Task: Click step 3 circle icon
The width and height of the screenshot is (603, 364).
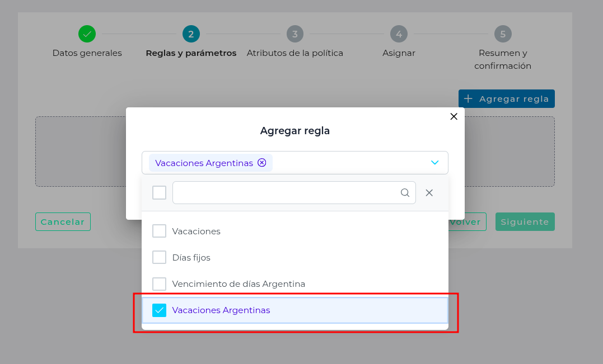Action: 295,34
